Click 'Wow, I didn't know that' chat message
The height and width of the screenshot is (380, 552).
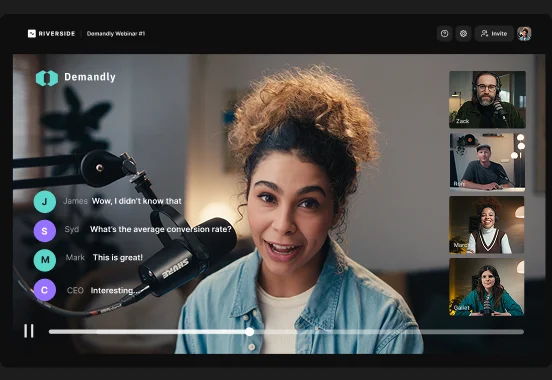coord(137,201)
